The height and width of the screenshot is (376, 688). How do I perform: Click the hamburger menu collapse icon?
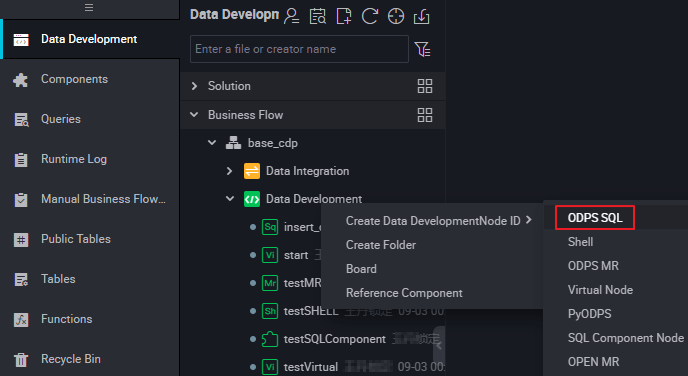[x=89, y=7]
